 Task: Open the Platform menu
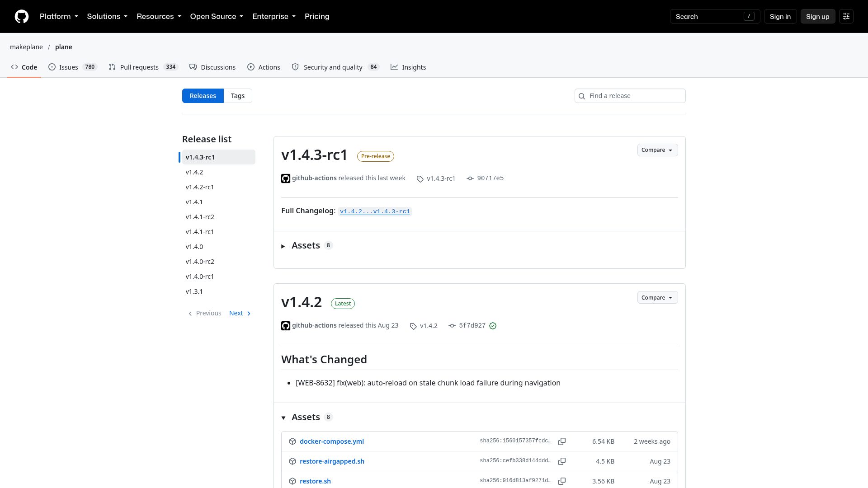(x=59, y=16)
